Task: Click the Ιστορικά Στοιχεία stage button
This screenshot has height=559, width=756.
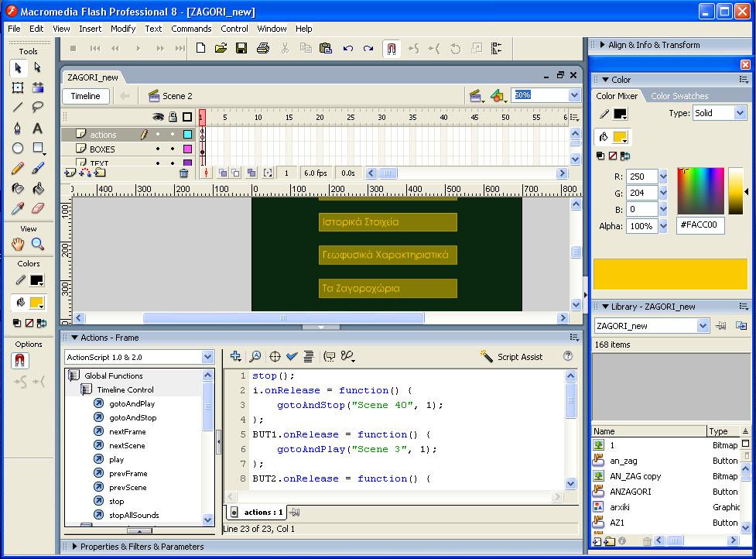Action: [388, 222]
